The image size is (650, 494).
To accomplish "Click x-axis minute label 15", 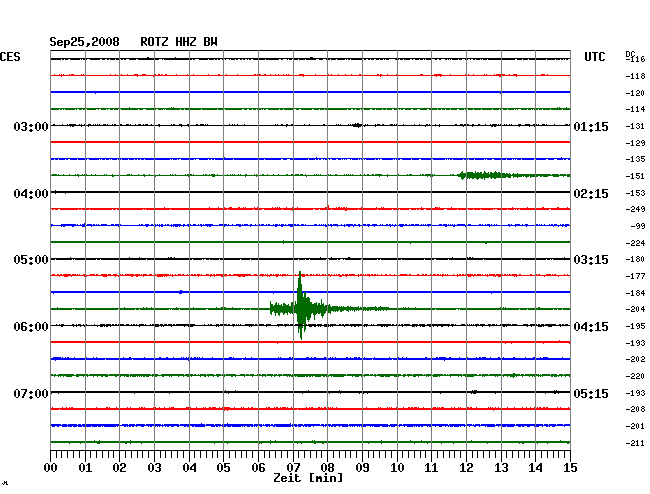I will click(570, 467).
